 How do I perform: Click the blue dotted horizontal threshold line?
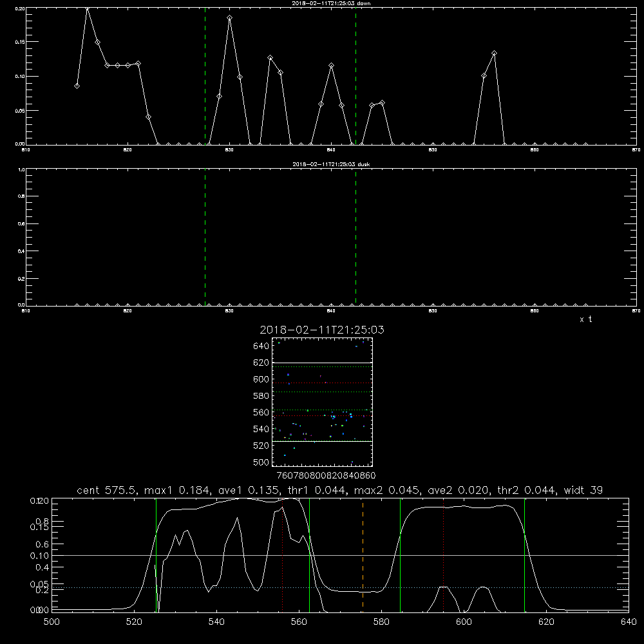click(x=340, y=588)
